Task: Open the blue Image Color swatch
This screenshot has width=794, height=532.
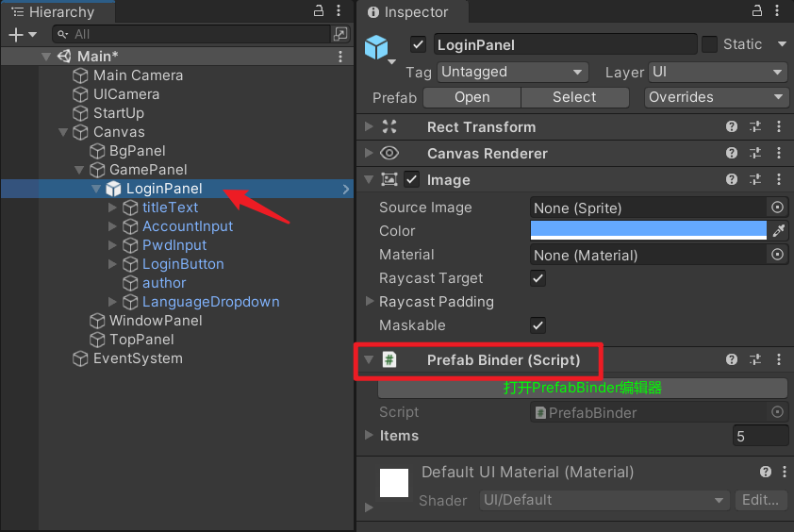Action: coord(649,231)
